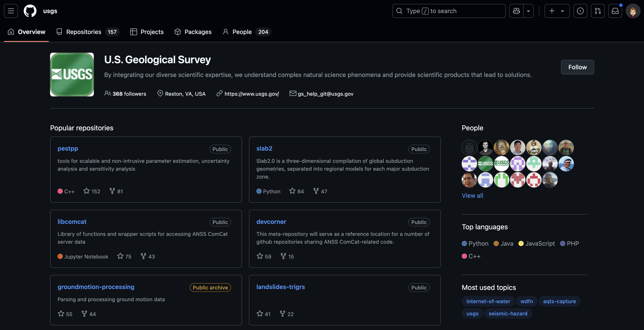View pestpp forks icon 81
This screenshot has height=330, width=644.
116,191
